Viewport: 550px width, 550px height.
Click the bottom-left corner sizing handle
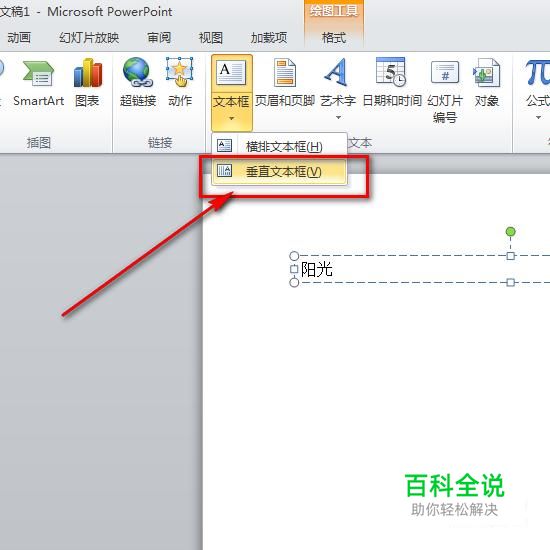pos(294,282)
